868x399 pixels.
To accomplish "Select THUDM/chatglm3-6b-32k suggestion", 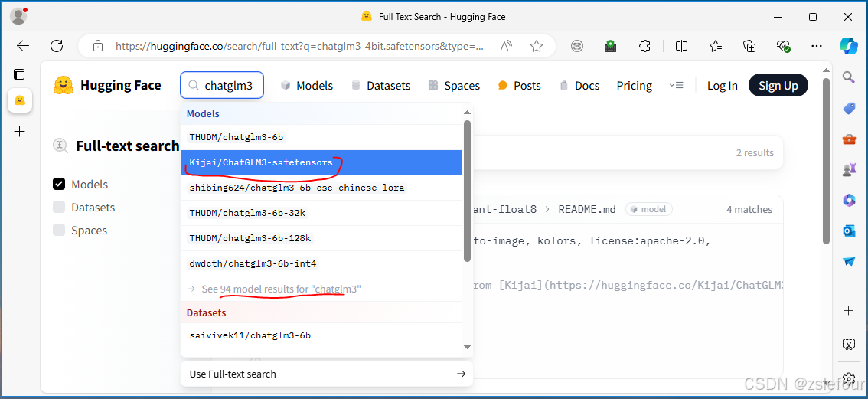I will coord(321,213).
